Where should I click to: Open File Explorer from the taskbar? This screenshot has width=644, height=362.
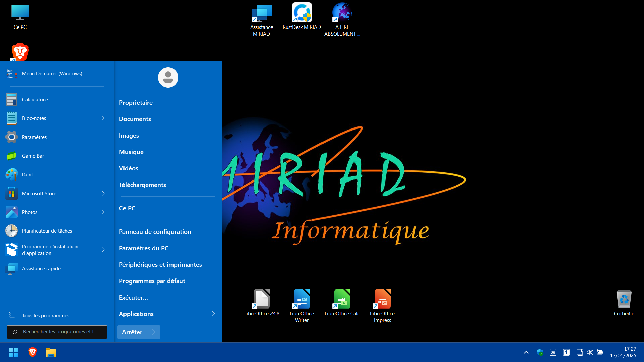point(51,352)
